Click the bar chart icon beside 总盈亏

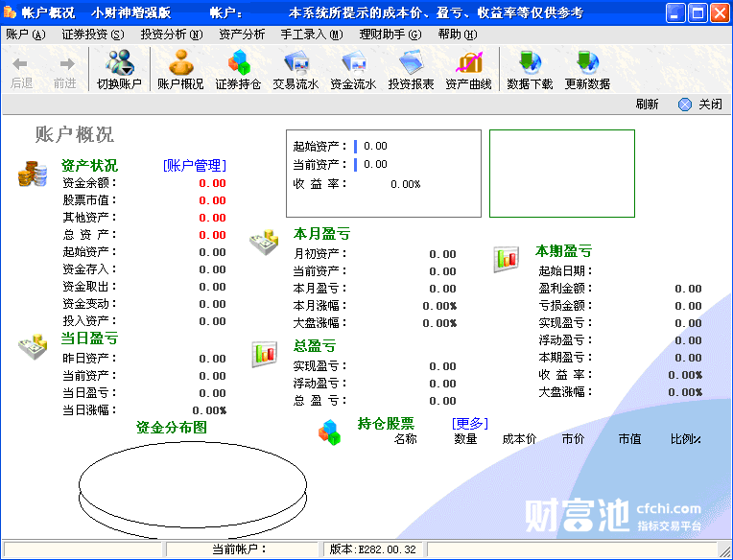click(x=264, y=354)
